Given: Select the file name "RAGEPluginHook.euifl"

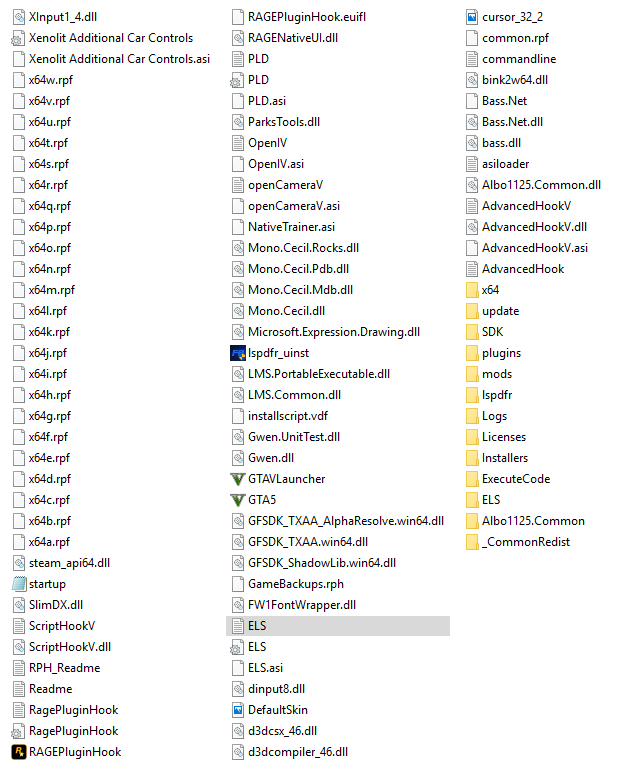Looking at the screenshot, I should (307, 17).
